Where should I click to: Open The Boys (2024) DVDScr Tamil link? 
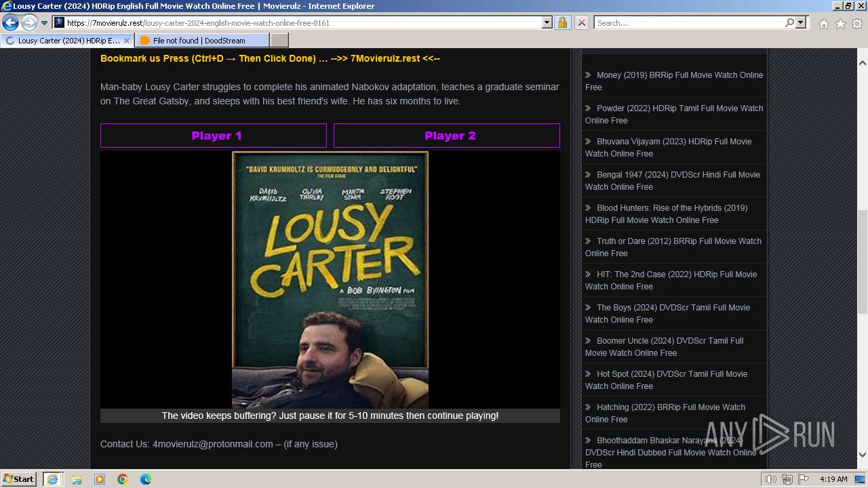667,313
